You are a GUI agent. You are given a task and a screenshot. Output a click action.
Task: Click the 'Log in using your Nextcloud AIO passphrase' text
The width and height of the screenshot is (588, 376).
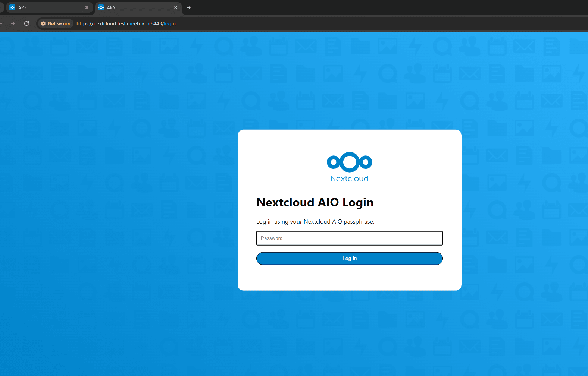tap(315, 222)
